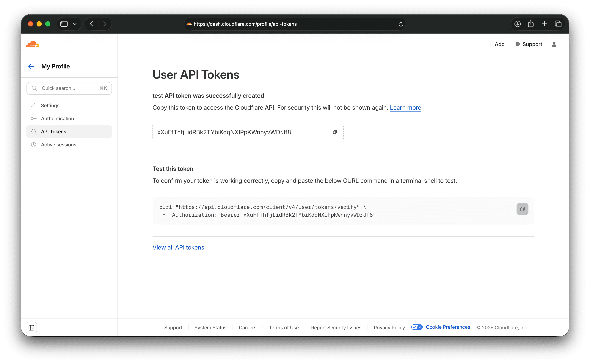Click the Learn more link

pyautogui.click(x=405, y=108)
